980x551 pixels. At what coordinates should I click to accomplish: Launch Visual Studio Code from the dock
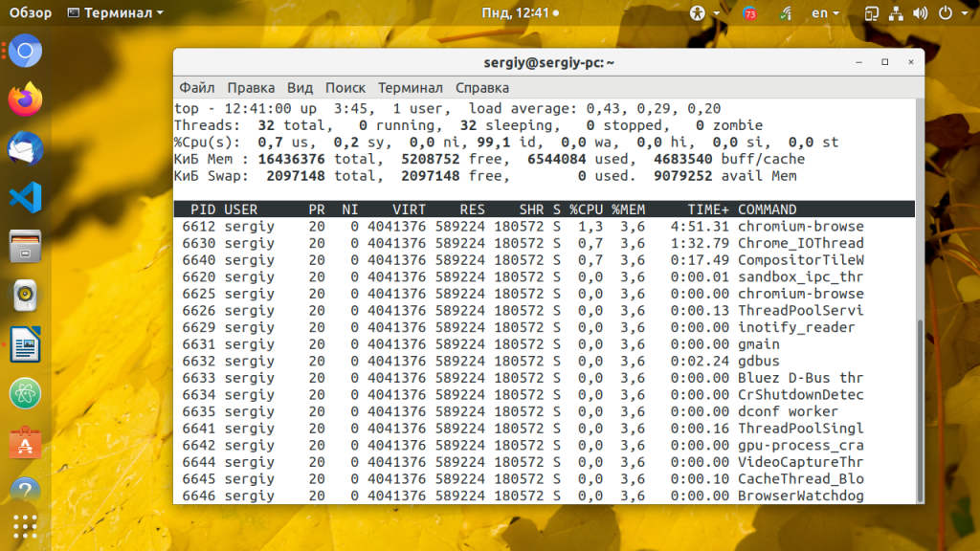click(x=25, y=197)
